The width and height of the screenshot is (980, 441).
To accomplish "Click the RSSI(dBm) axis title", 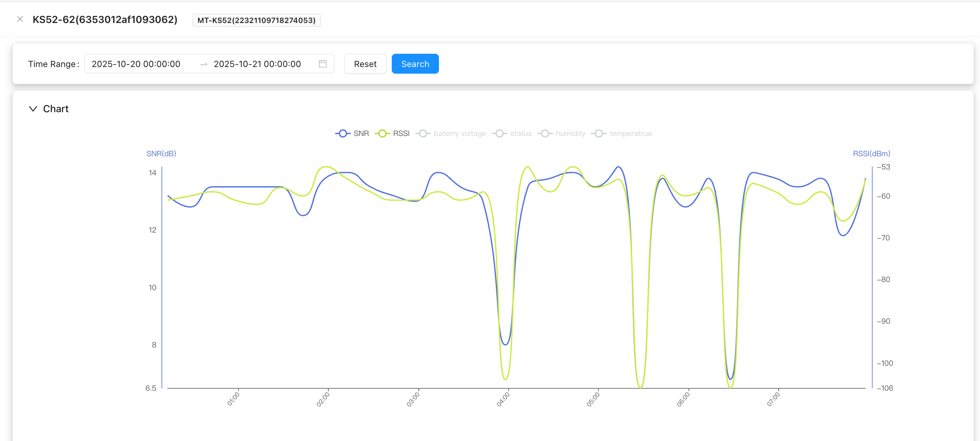I will tap(871, 153).
